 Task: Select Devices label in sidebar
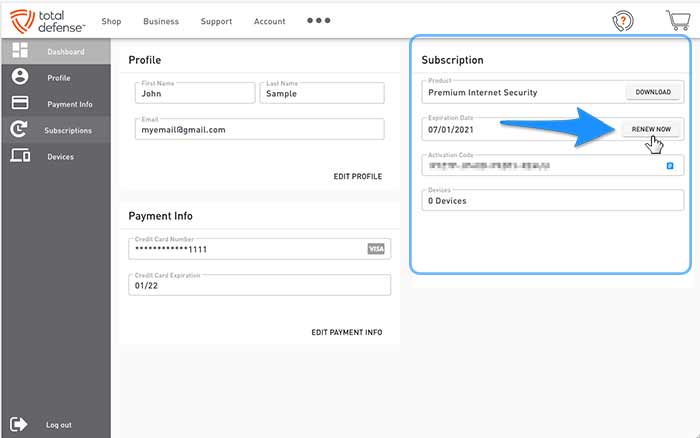[x=60, y=157]
